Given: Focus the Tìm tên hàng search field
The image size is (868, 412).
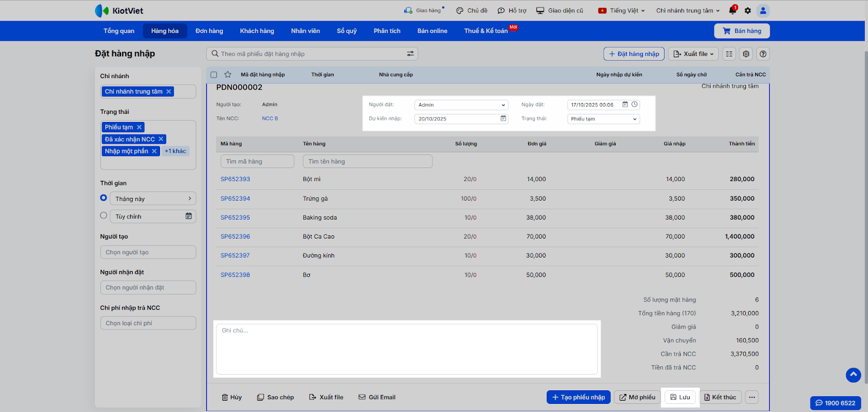Looking at the screenshot, I should pos(368,162).
